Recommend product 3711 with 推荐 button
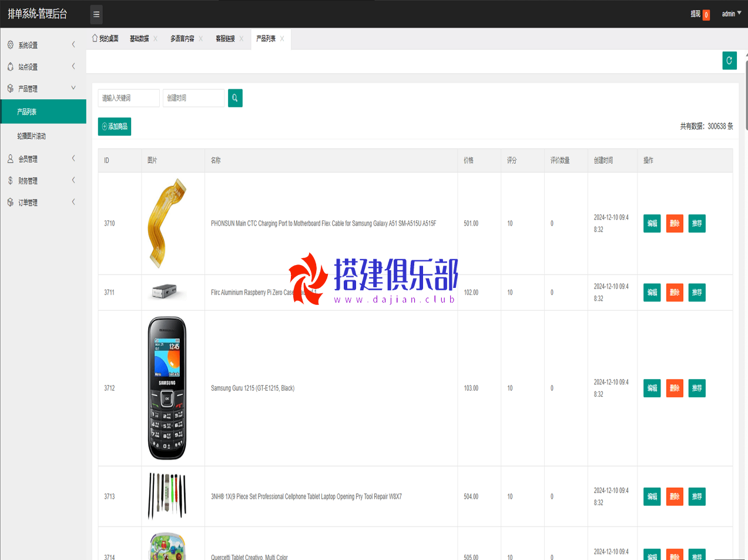Image resolution: width=748 pixels, height=560 pixels. pyautogui.click(x=697, y=293)
